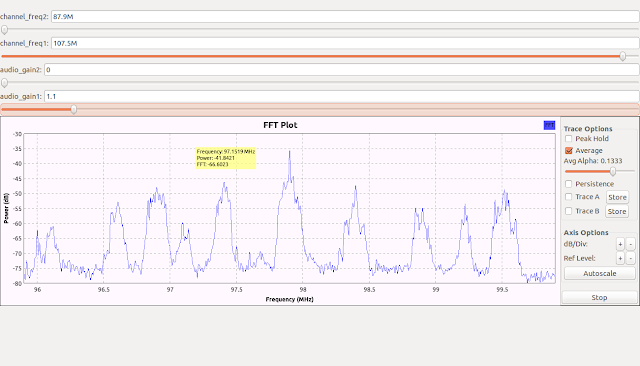The image size is (640, 366).
Task: Click the channel_freq1 slider handle
Action: tap(622, 56)
